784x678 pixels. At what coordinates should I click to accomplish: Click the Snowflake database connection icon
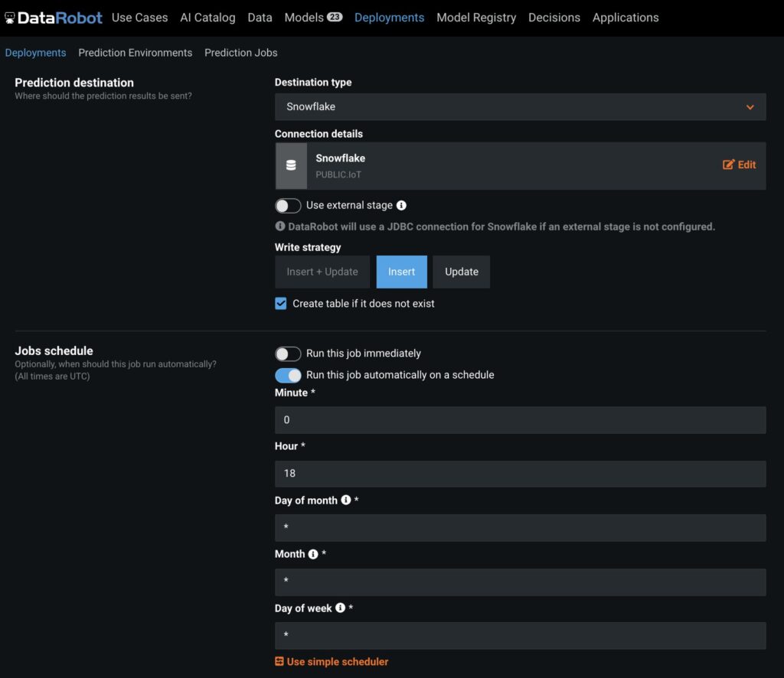click(291, 165)
